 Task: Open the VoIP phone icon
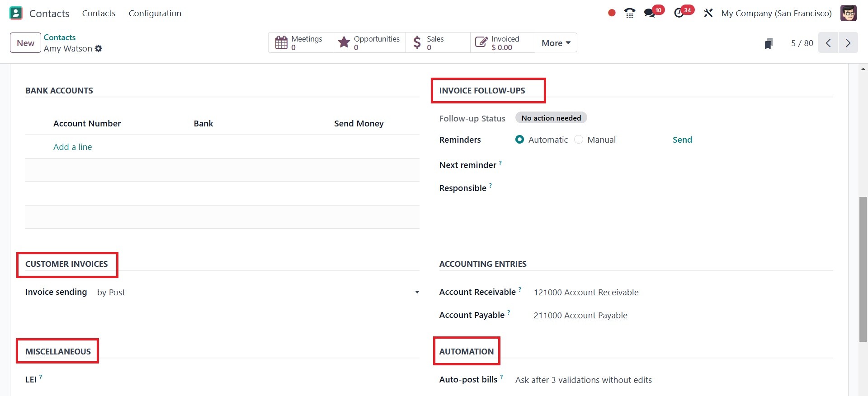[629, 13]
